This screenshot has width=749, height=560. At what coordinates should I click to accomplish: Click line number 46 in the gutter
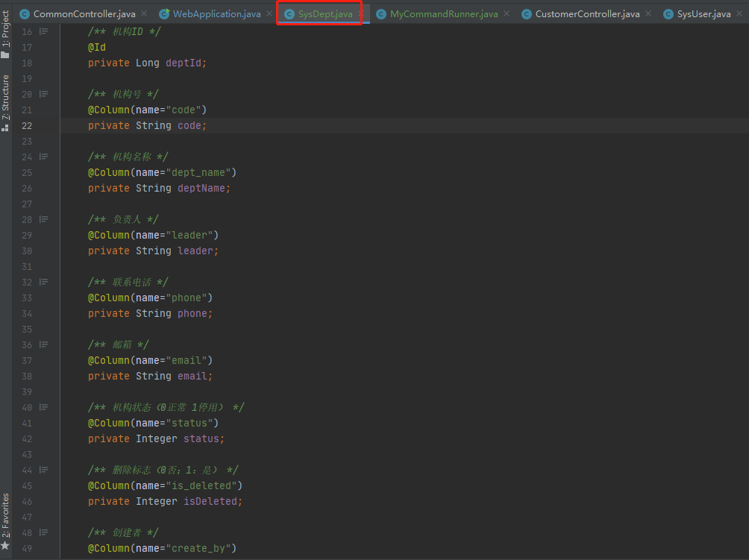(x=27, y=501)
